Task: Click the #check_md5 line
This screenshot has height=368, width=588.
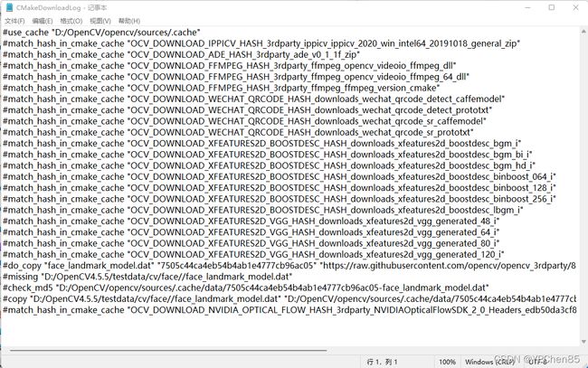Action: pyautogui.click(x=246, y=288)
